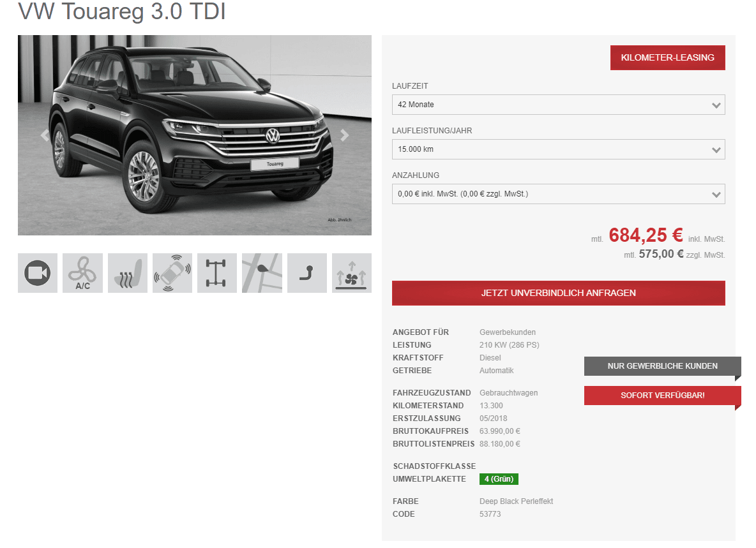
Task: Click Jetzt unverbindlich anfragen button
Action: pyautogui.click(x=558, y=293)
